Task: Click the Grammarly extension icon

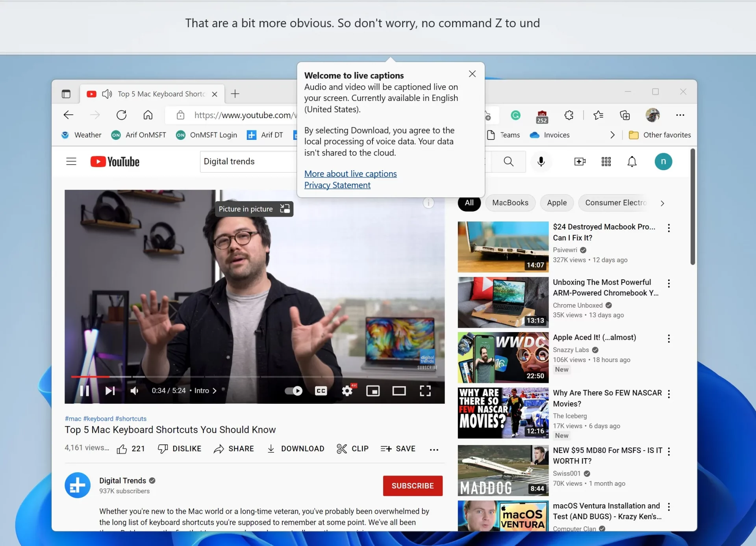Action: tap(516, 115)
